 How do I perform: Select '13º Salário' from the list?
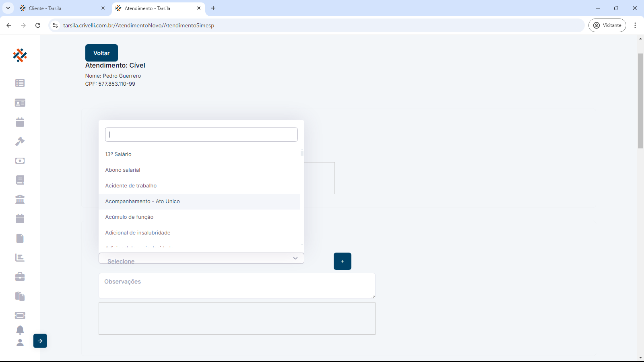click(118, 154)
